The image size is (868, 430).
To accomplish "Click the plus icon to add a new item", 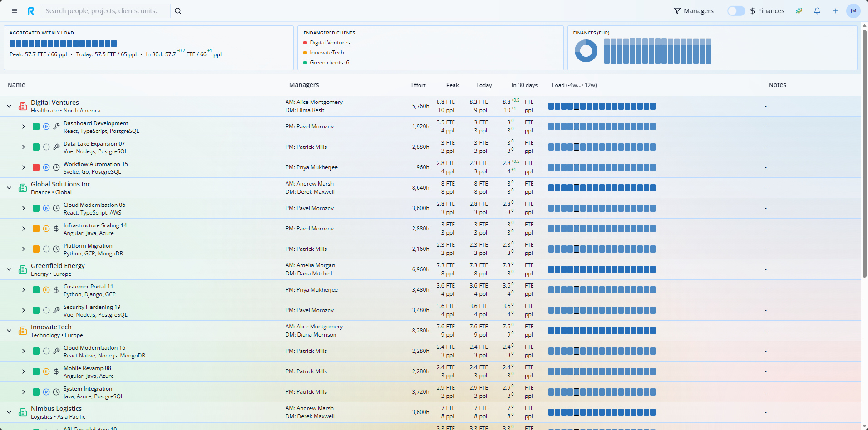I will tap(834, 10).
